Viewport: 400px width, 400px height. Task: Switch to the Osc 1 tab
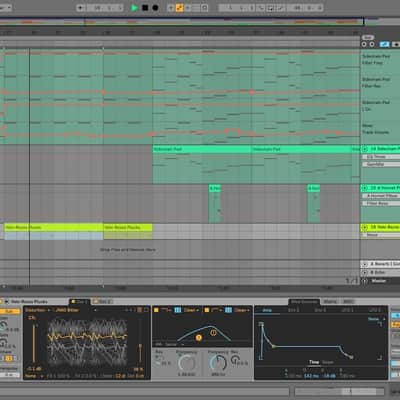pyautogui.click(x=80, y=302)
